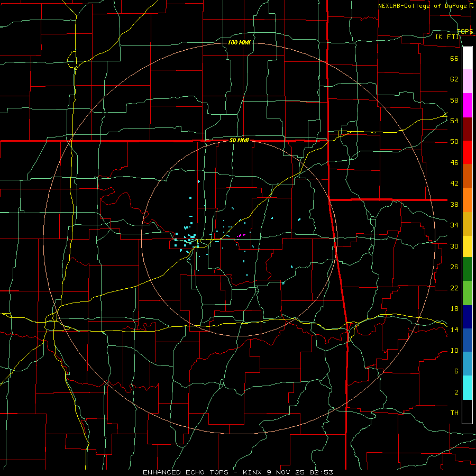The height and width of the screenshot is (476, 476).
Task: Click the navy blue legend swatch
Action: pos(467,317)
